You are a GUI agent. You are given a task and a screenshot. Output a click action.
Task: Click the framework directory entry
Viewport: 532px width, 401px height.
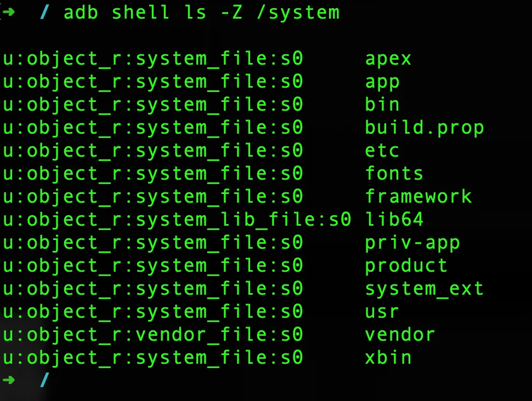click(x=418, y=196)
